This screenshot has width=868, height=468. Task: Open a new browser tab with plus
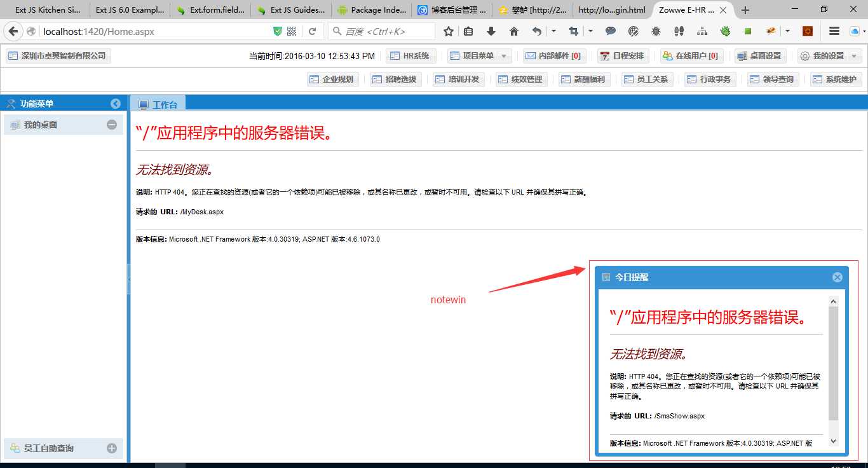coord(745,10)
